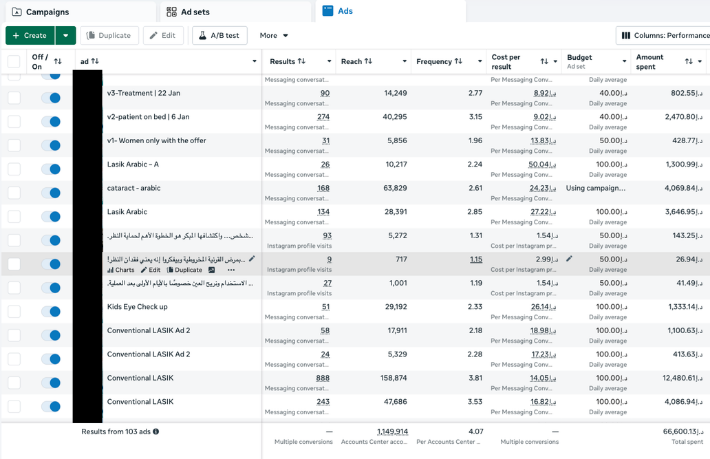Click the 4.07 total frequency value
The image size is (710, 459).
pos(476,432)
